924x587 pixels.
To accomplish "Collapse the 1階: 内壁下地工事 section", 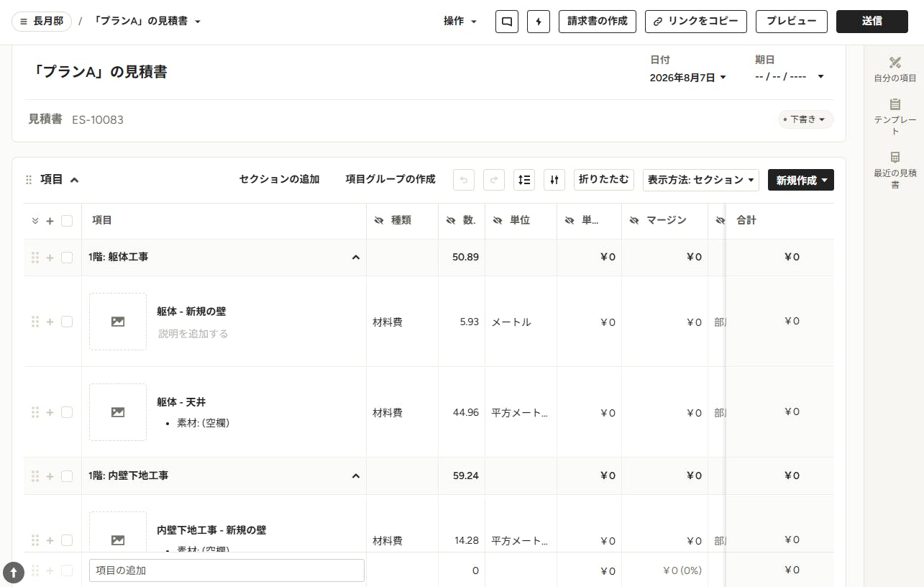I will pos(355,476).
